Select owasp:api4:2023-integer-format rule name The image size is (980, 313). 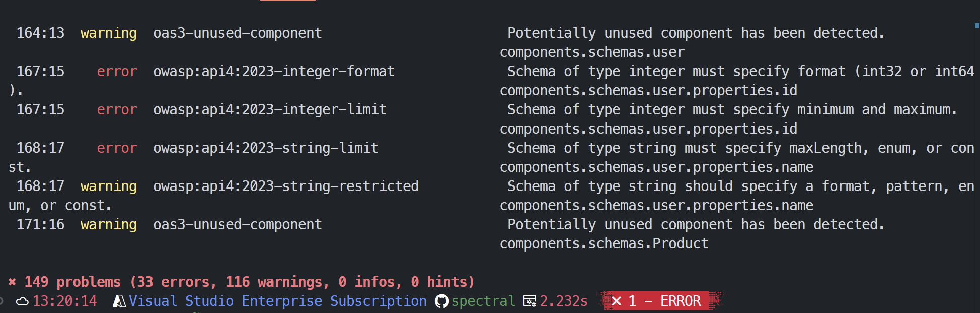coord(274,72)
